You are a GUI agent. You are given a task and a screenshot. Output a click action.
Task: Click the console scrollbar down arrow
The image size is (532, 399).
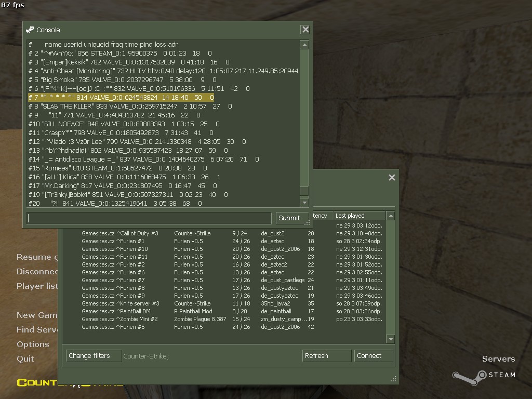pos(304,203)
